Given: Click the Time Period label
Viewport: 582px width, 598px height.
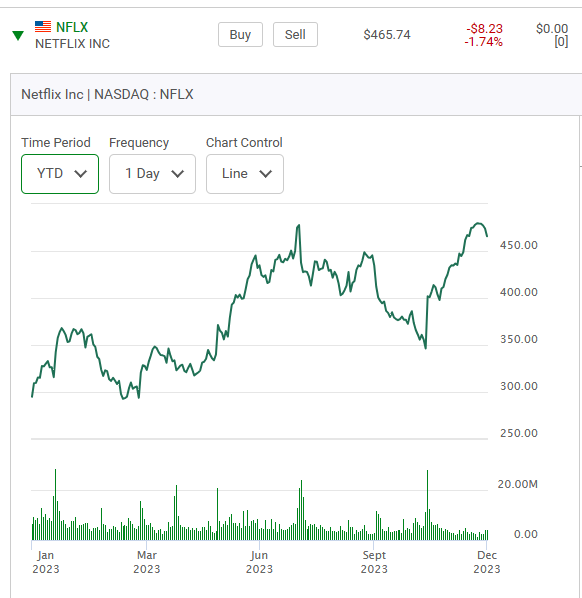Looking at the screenshot, I should (56, 143).
